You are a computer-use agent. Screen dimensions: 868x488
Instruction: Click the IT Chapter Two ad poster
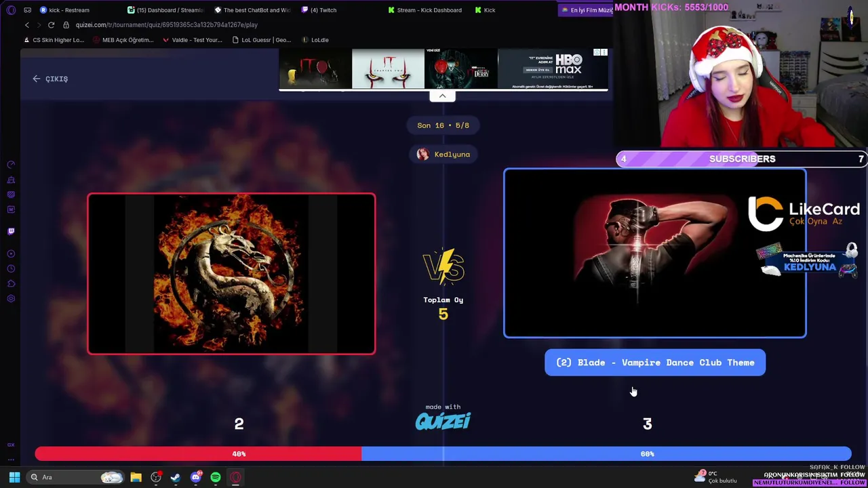(x=388, y=69)
